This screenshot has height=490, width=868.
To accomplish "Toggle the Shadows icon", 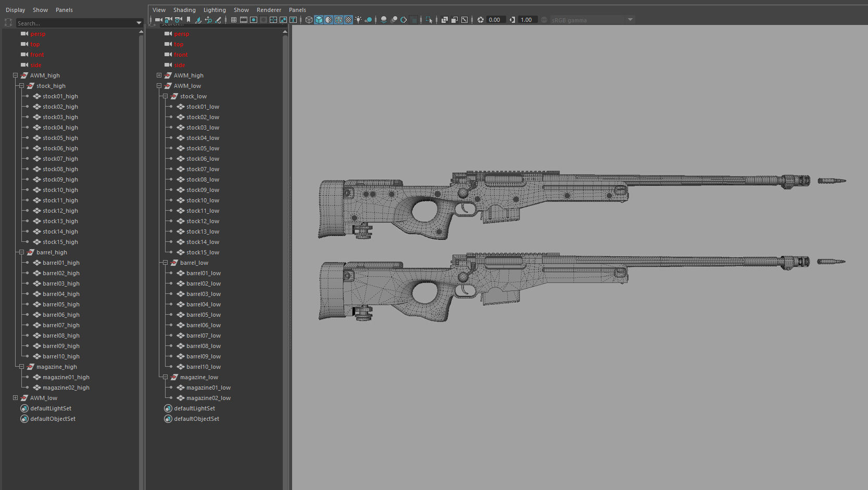I will [x=368, y=20].
